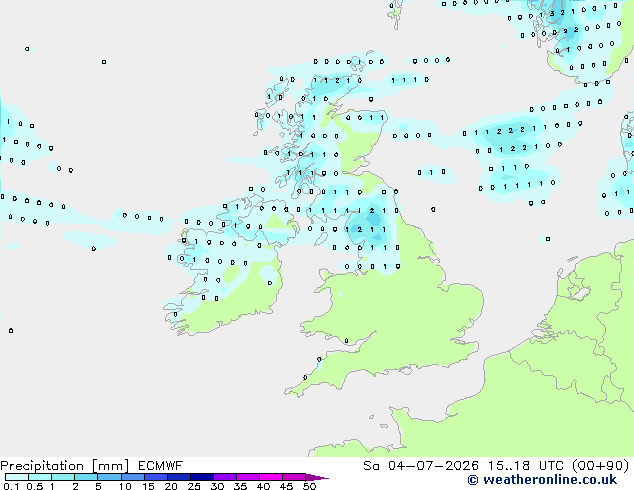Pick the 35–40 mm legend swatch

248,477
